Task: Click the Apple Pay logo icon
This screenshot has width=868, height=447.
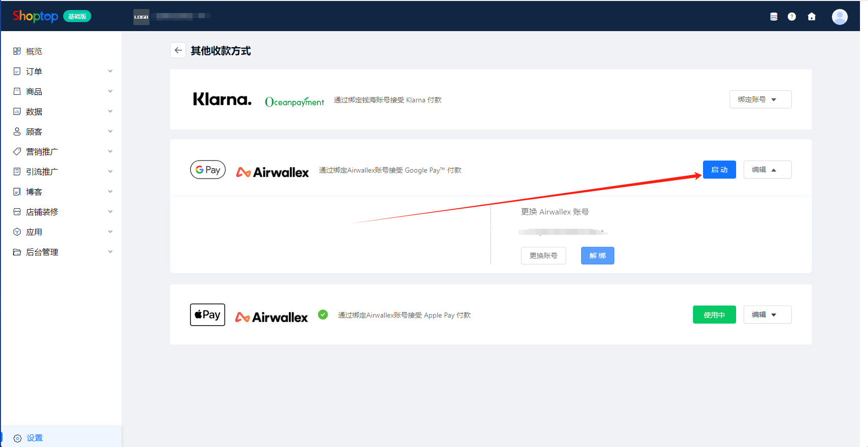Action: click(x=208, y=315)
